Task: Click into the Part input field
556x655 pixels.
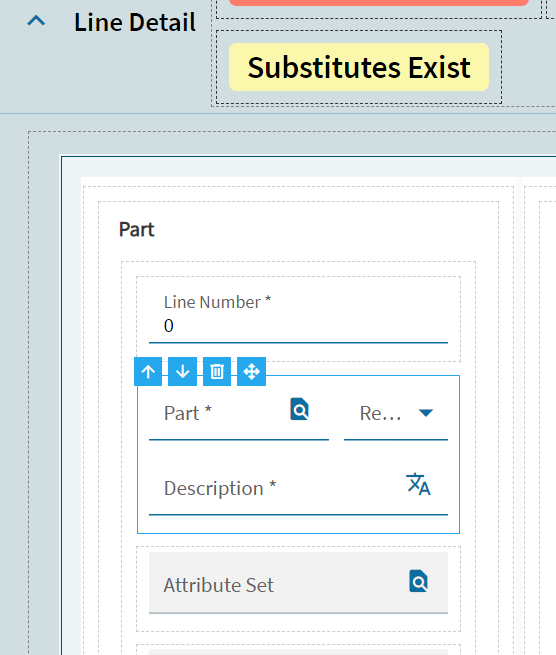Action: tap(239, 413)
